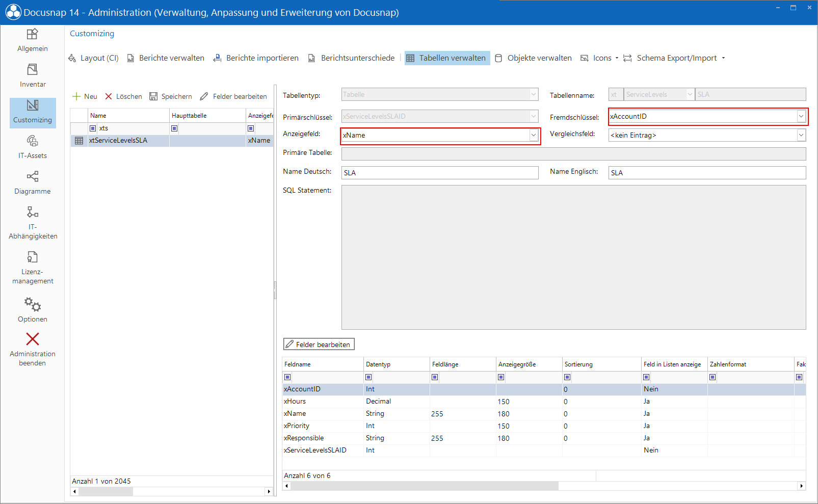This screenshot has height=504, width=818.
Task: Open the Inventar sidebar section
Action: point(33,76)
